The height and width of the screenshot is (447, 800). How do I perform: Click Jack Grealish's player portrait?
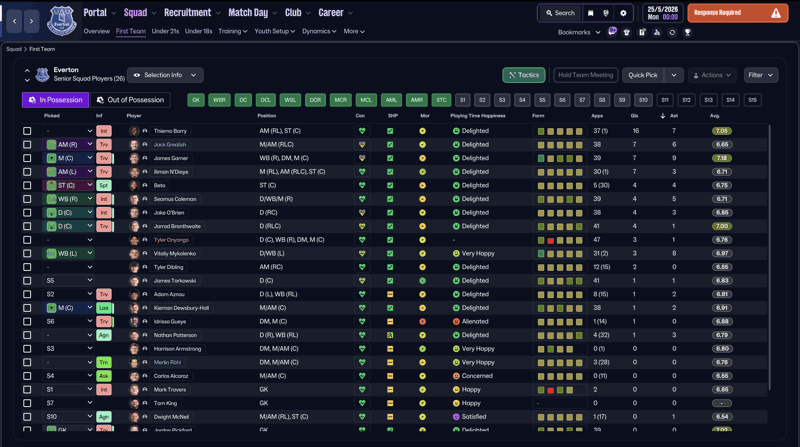click(134, 145)
